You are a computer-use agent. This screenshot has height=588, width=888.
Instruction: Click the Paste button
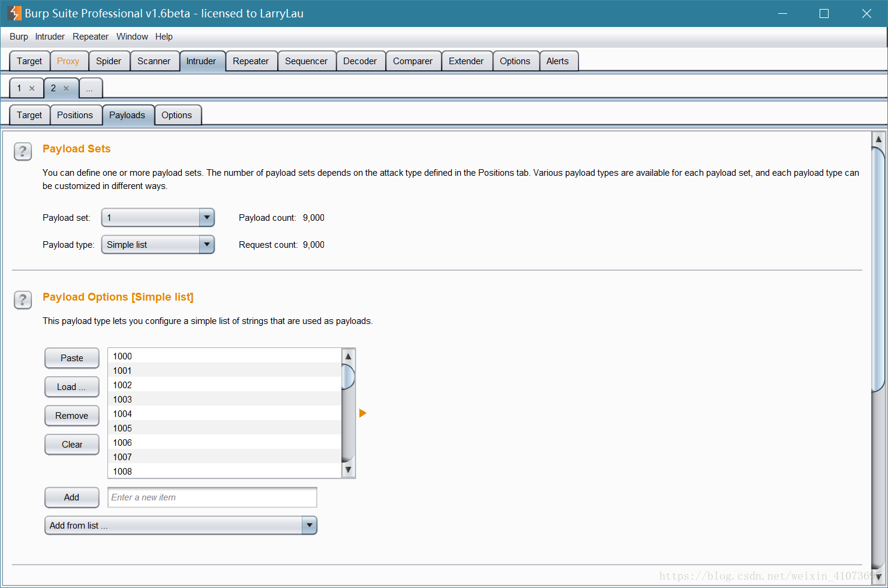pos(72,358)
